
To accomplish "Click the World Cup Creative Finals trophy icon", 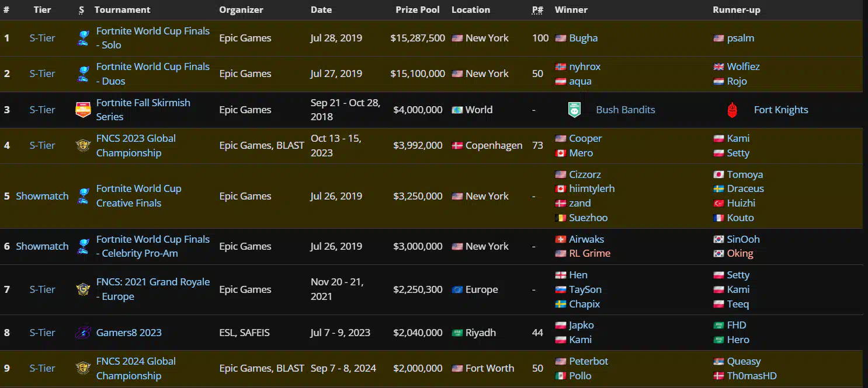I will tap(83, 196).
